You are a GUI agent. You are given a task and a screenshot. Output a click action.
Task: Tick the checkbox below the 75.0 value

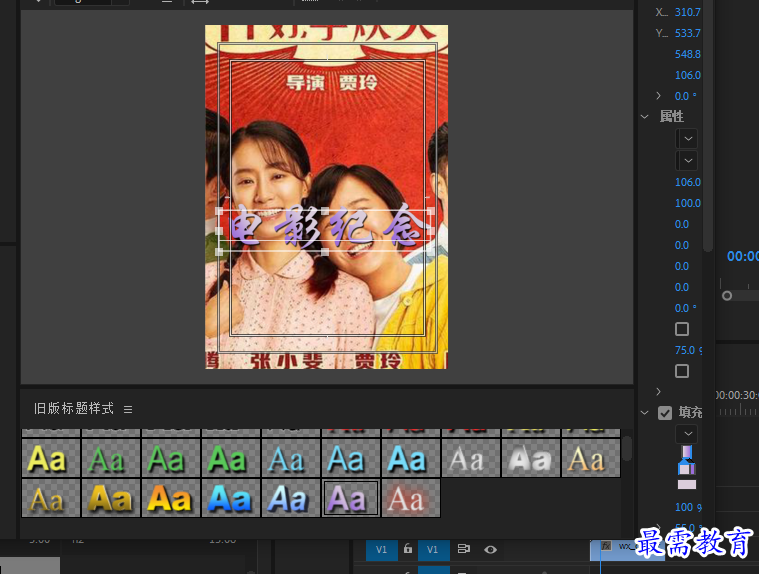[682, 371]
